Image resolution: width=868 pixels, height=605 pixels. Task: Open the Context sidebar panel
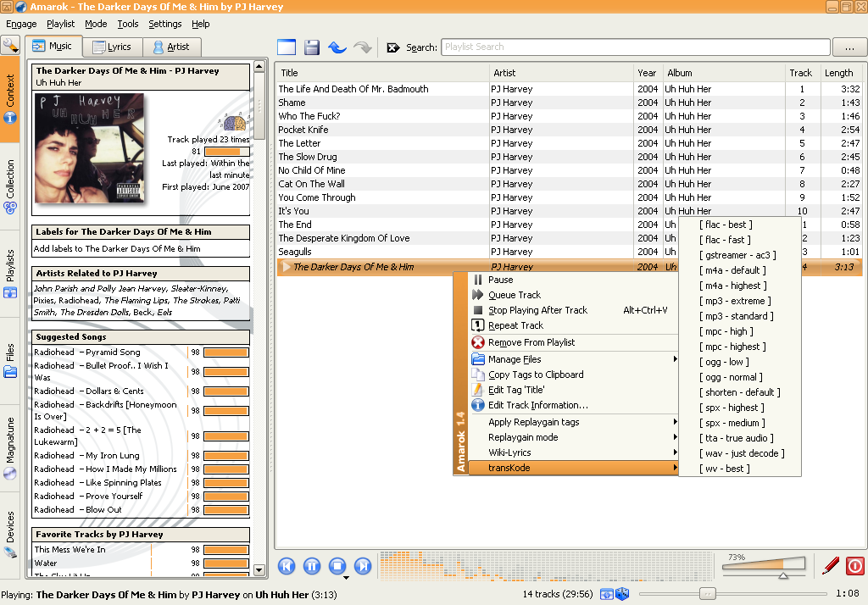click(10, 99)
